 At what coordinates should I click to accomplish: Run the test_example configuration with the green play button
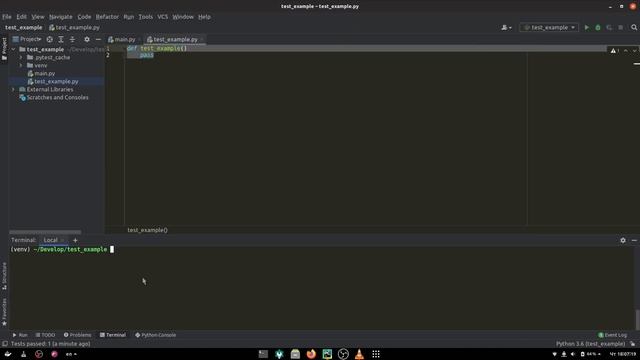click(x=587, y=27)
